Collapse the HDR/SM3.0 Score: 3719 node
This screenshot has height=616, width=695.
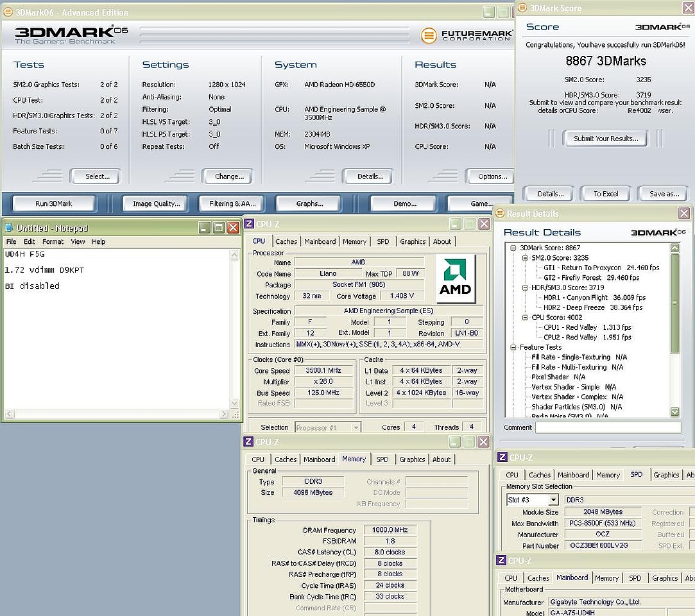pyautogui.click(x=525, y=287)
